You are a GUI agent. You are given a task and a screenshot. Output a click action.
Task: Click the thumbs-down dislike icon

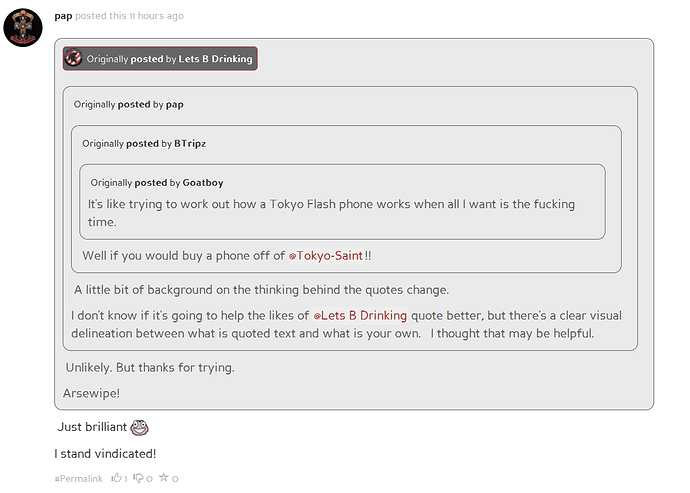(138, 479)
